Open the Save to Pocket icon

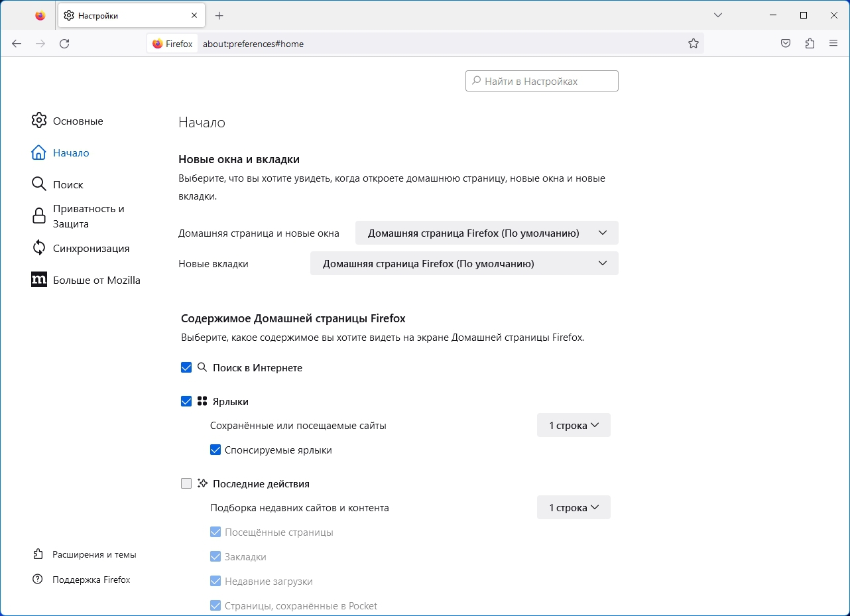pos(786,44)
